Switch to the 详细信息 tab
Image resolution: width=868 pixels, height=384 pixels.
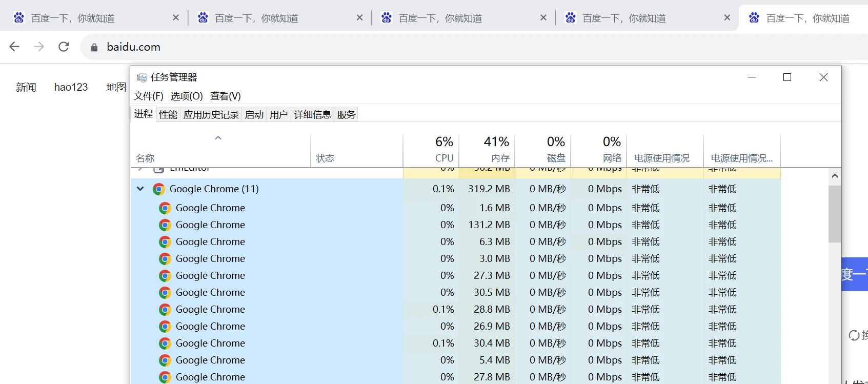pyautogui.click(x=313, y=115)
